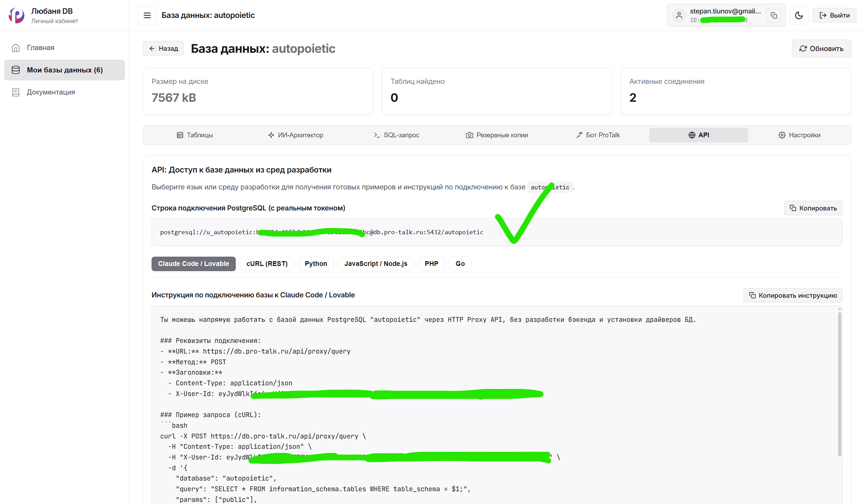Screen dimensions: 862x504
Task: Click the document icon beside Документация
Action: pyautogui.click(x=16, y=92)
